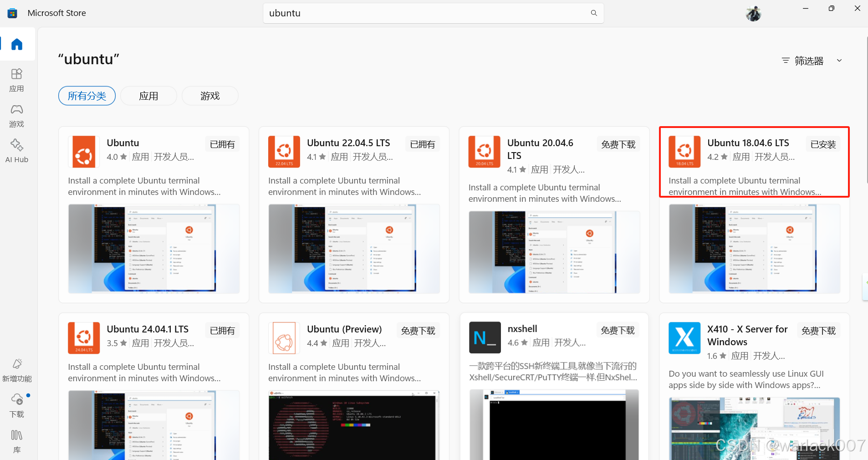Click the Ubuntu (Preview) title
The image size is (868, 460).
344,329
